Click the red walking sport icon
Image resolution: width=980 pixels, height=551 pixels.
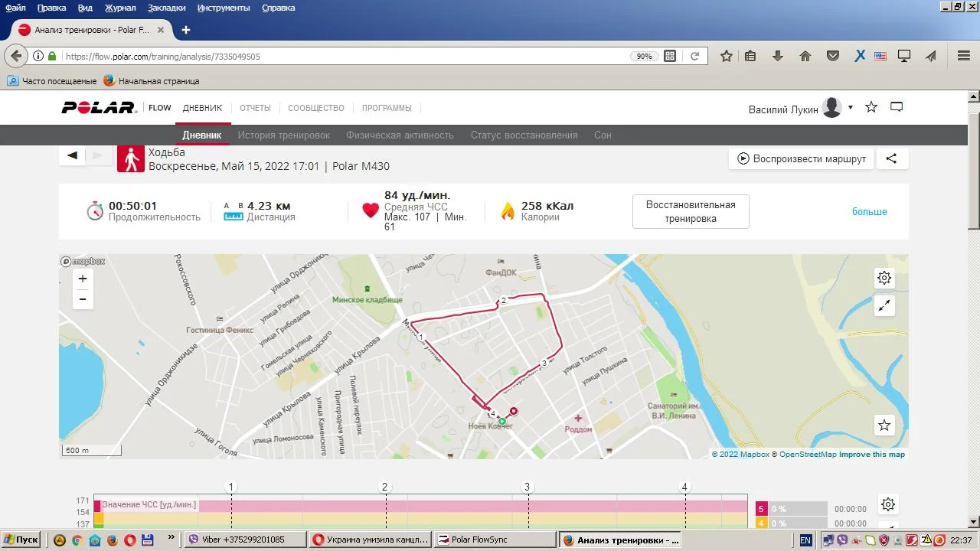click(131, 158)
